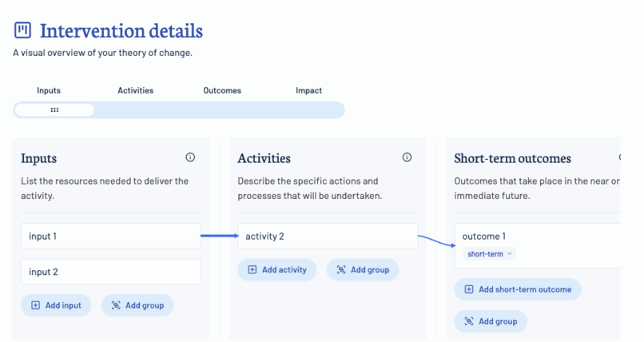Jump to the Activities section label
The height and width of the screenshot is (342, 644).
pos(136,90)
